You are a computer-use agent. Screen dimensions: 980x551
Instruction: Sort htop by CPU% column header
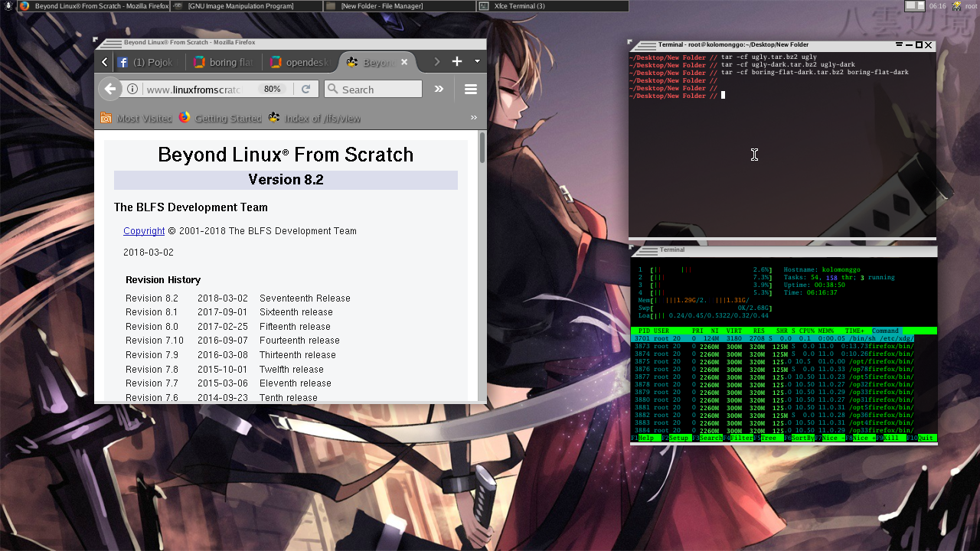point(806,331)
